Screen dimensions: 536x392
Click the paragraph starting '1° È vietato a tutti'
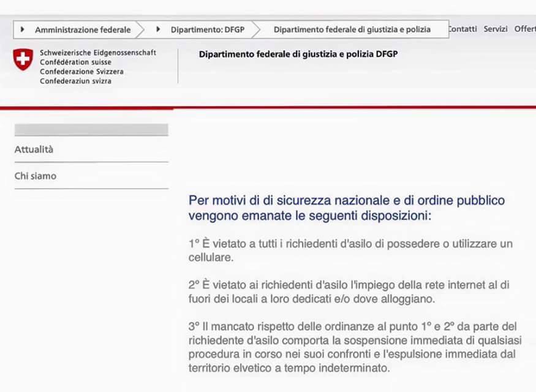click(x=350, y=251)
